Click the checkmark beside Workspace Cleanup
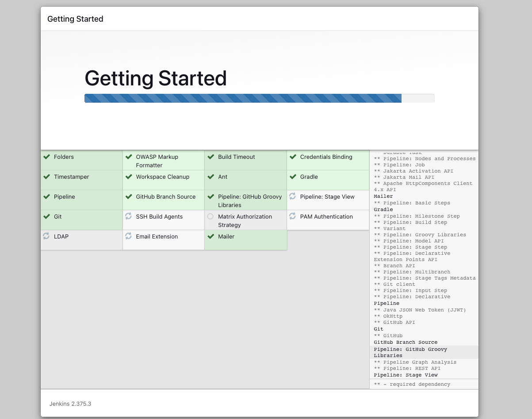The width and height of the screenshot is (532, 419). pyautogui.click(x=129, y=177)
